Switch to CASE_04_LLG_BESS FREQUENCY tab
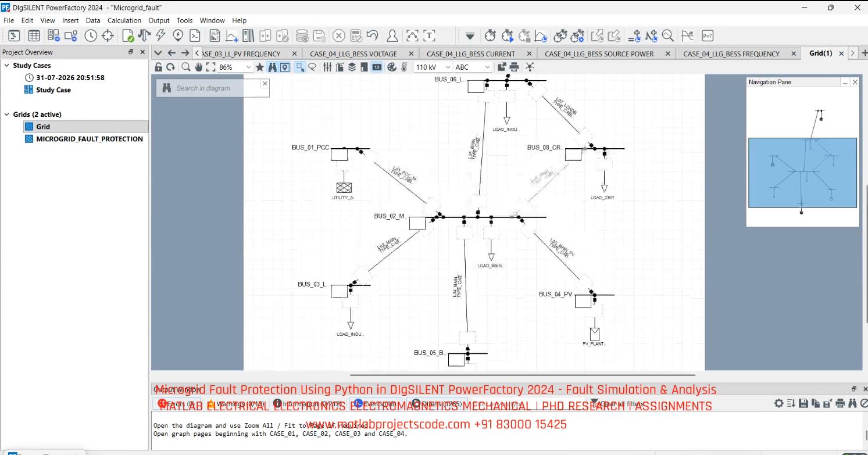Viewport: 868px width, 455px height. (731, 53)
